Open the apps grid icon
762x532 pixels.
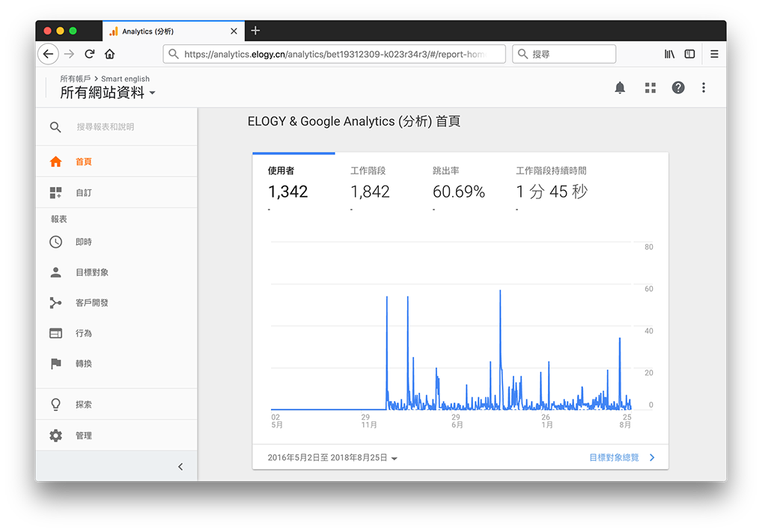(x=650, y=88)
